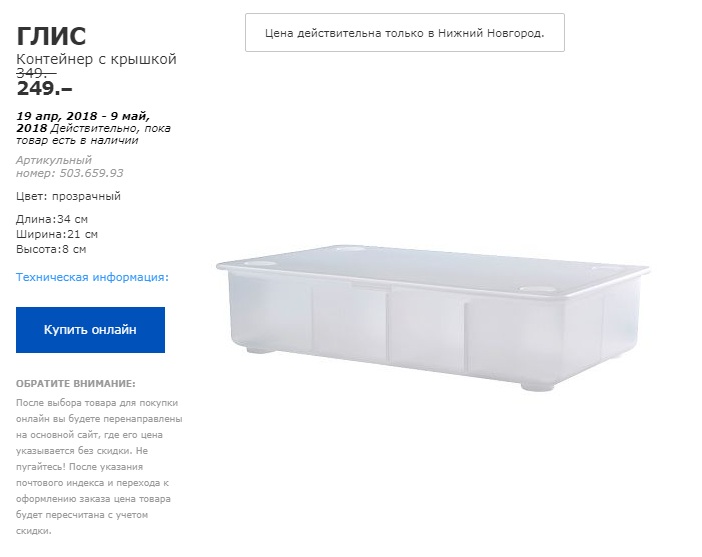Click the discounted price 249

pyautogui.click(x=44, y=91)
